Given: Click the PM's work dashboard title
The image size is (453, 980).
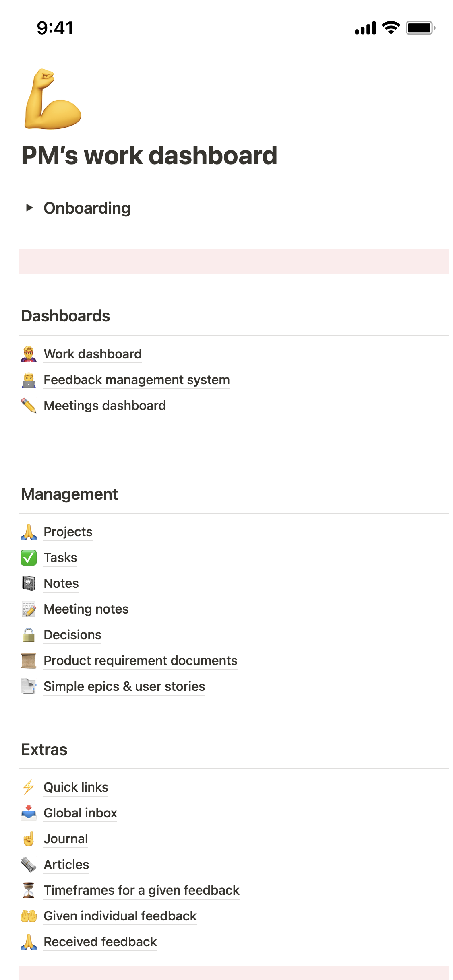Looking at the screenshot, I should tap(149, 156).
